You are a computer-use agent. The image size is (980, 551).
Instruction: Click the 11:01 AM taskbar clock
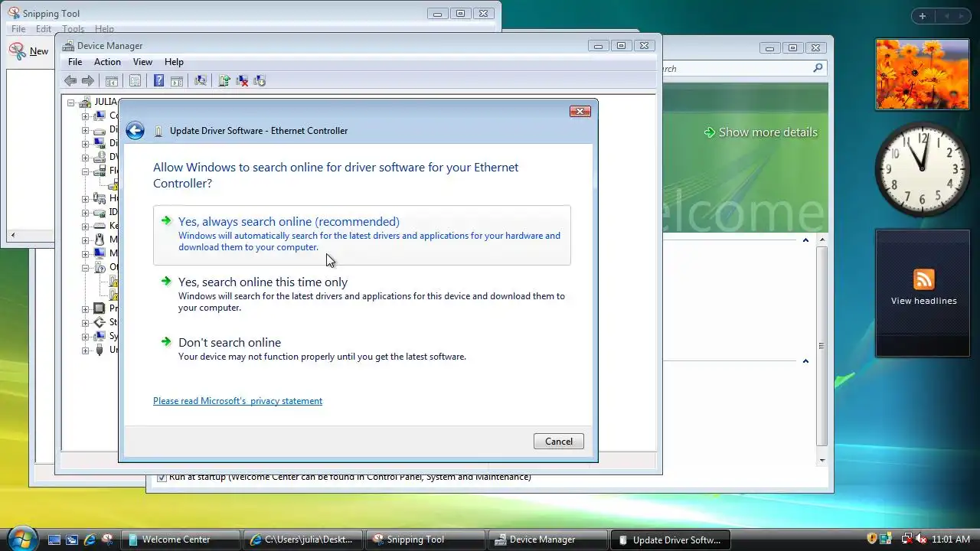(951, 540)
